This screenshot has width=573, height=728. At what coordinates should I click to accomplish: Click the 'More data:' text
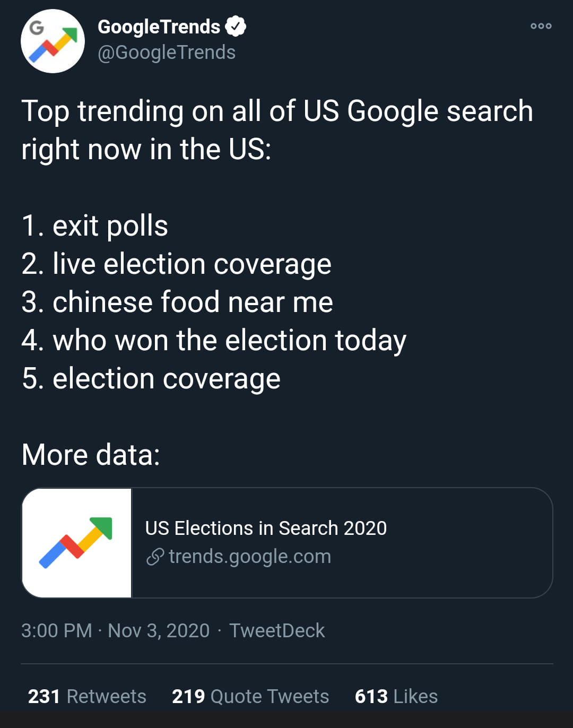(x=91, y=455)
